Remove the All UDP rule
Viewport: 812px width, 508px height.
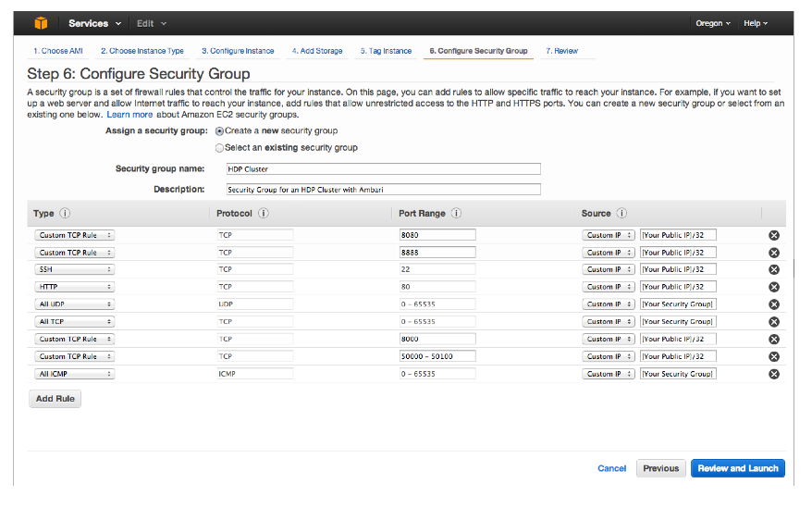tap(774, 304)
